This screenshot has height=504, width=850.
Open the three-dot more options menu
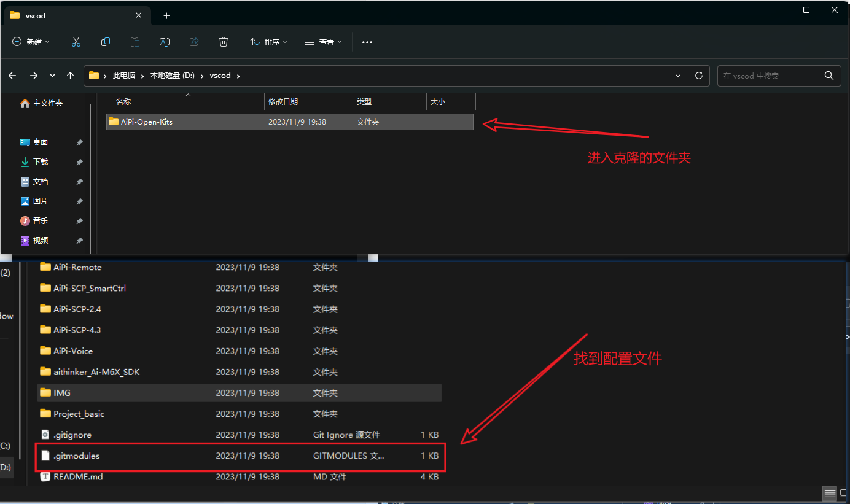[x=367, y=42]
